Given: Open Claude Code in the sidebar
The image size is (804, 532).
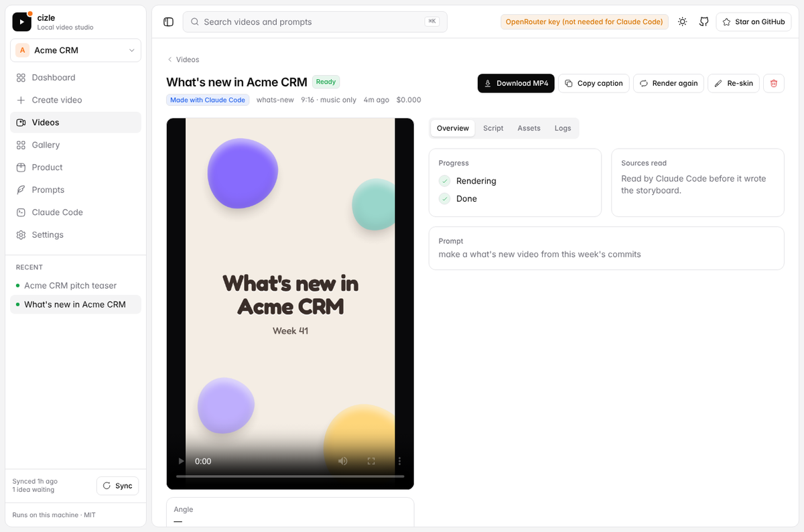Looking at the screenshot, I should (x=76, y=212).
